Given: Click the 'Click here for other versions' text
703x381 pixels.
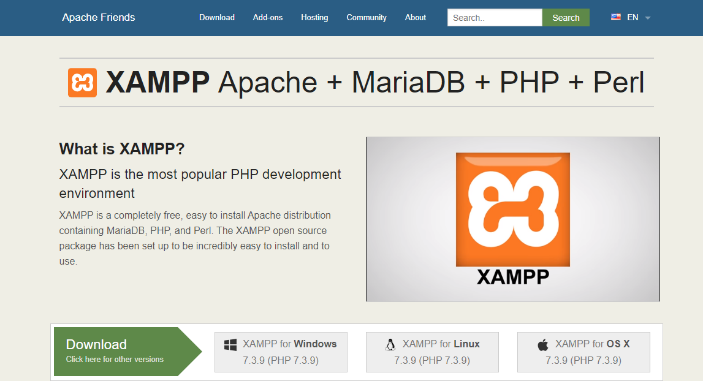Looking at the screenshot, I should 115,359.
